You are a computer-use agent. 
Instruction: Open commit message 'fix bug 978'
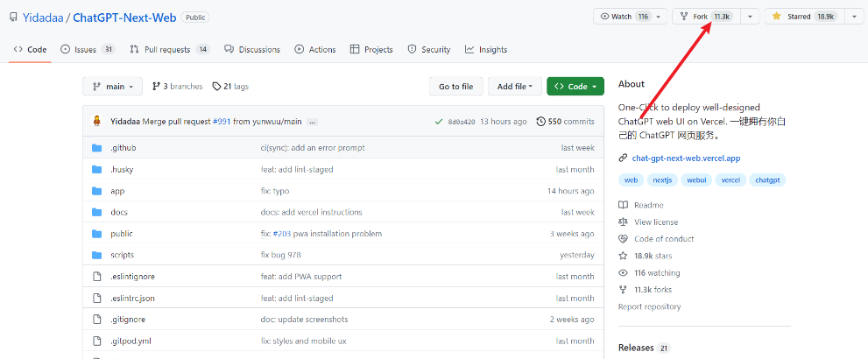click(x=280, y=255)
